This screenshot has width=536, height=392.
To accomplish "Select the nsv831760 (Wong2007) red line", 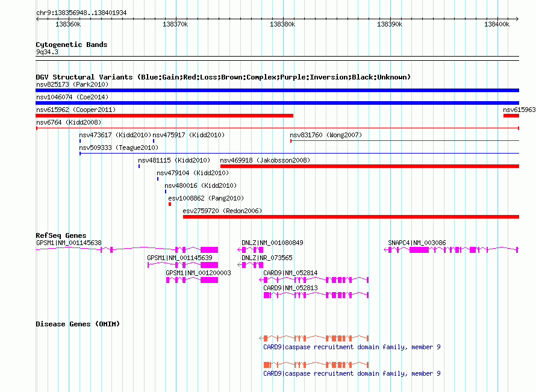I will 405,141.
